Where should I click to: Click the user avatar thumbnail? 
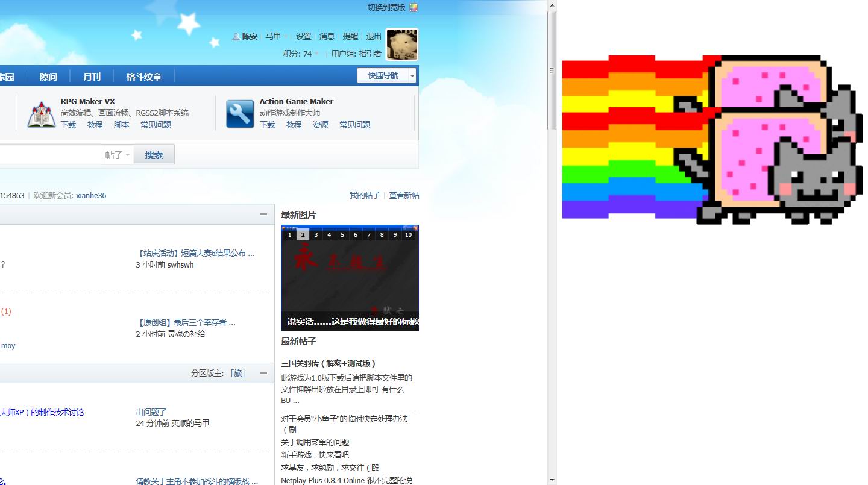pos(402,45)
